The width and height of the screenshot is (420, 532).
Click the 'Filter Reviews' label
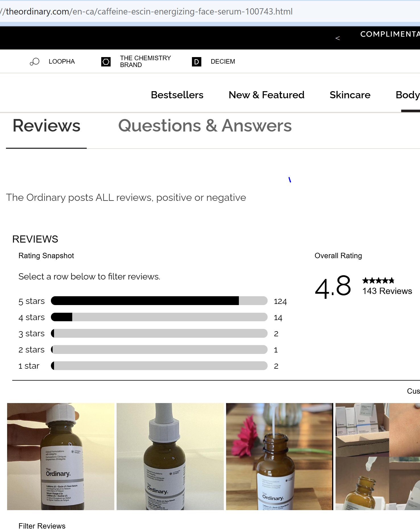(42, 526)
